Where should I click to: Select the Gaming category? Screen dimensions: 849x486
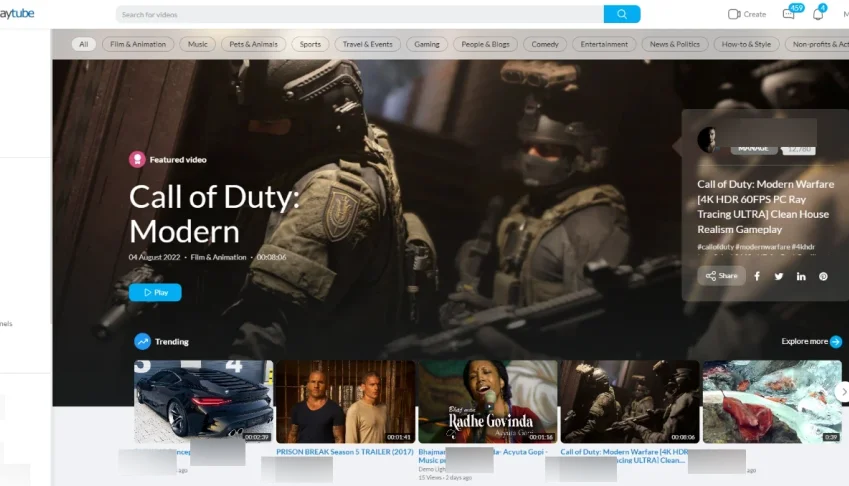point(427,44)
